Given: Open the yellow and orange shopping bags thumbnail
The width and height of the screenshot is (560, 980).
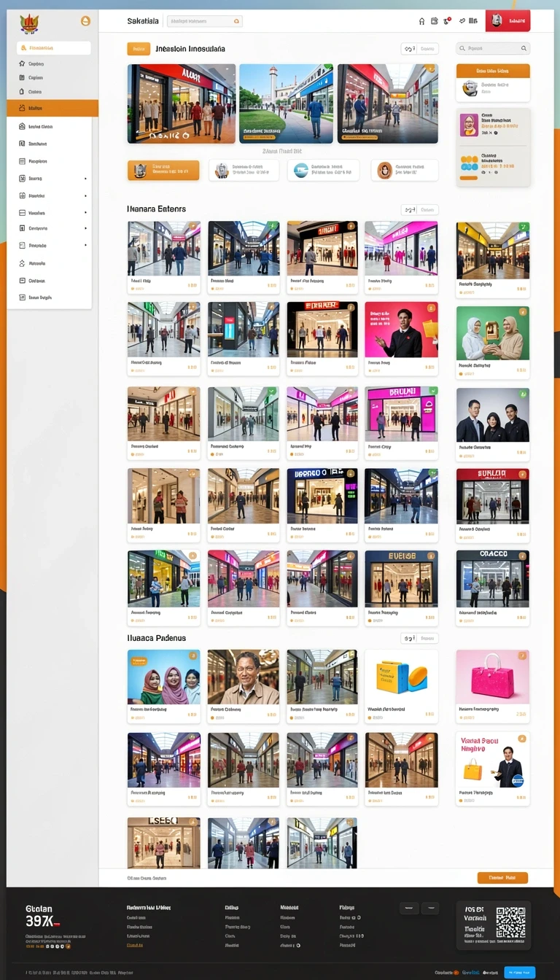Looking at the screenshot, I should pos(401,677).
